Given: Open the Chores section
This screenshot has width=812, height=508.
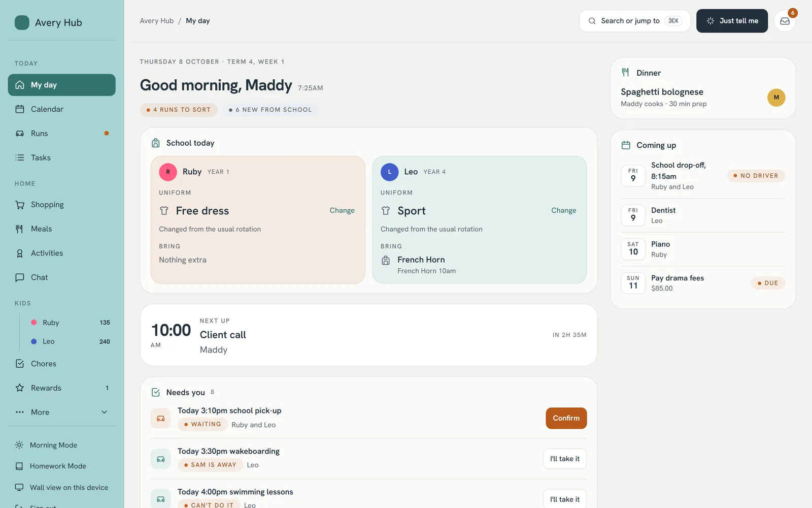Looking at the screenshot, I should (x=62, y=364).
